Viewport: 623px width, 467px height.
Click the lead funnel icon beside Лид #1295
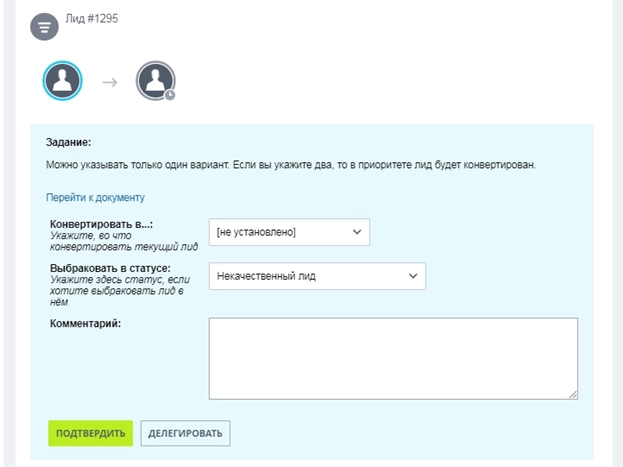44,27
